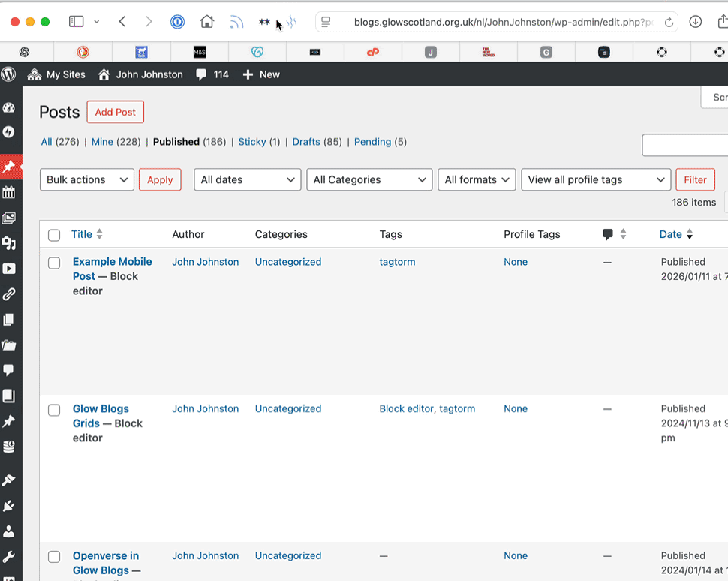
Task: Open the Plugins plug sidebar icon
Action: (x=9, y=506)
